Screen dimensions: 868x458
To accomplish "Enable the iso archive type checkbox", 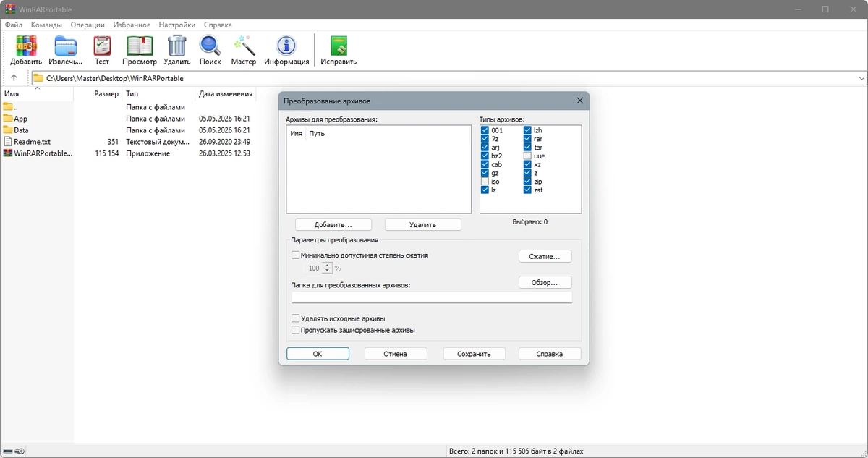I will pyautogui.click(x=485, y=182).
